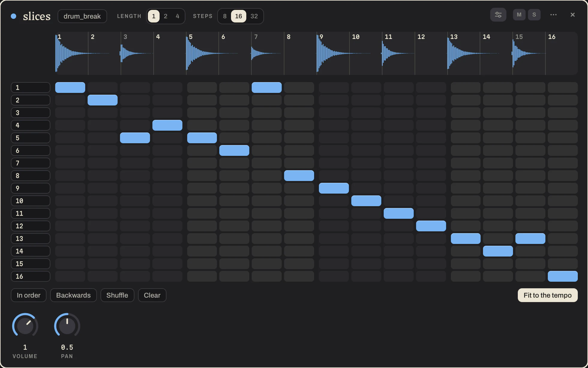This screenshot has height=368, width=588.
Task: Toggle off active cell row 6 step 6
Action: pos(234,150)
